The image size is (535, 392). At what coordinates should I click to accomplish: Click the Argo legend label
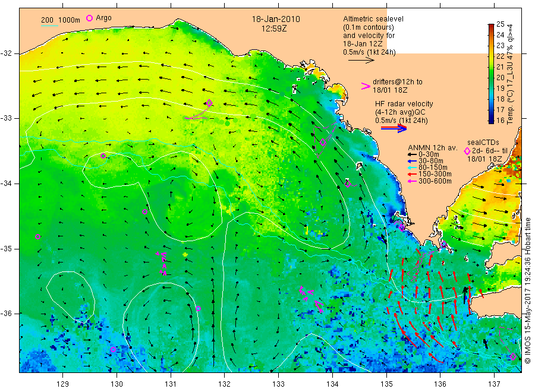(103, 18)
